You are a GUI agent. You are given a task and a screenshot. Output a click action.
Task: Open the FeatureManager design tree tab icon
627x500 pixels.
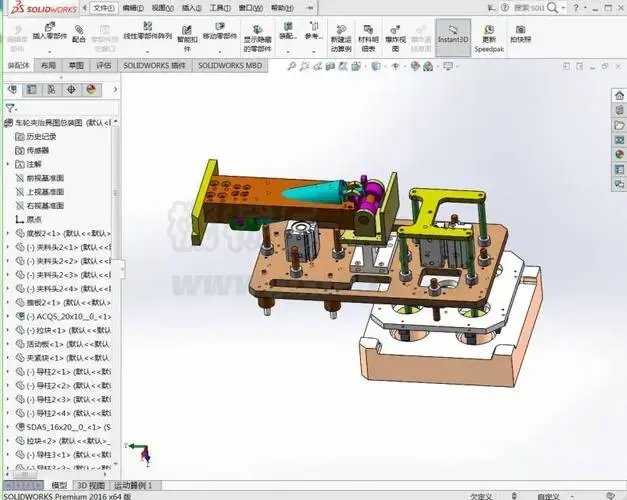point(12,90)
